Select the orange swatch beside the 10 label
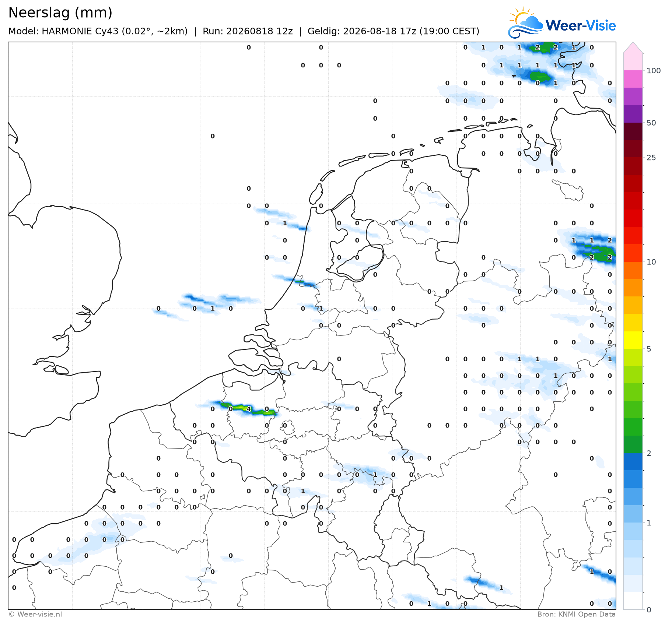Viewport: 672px width, 619px height. click(633, 270)
